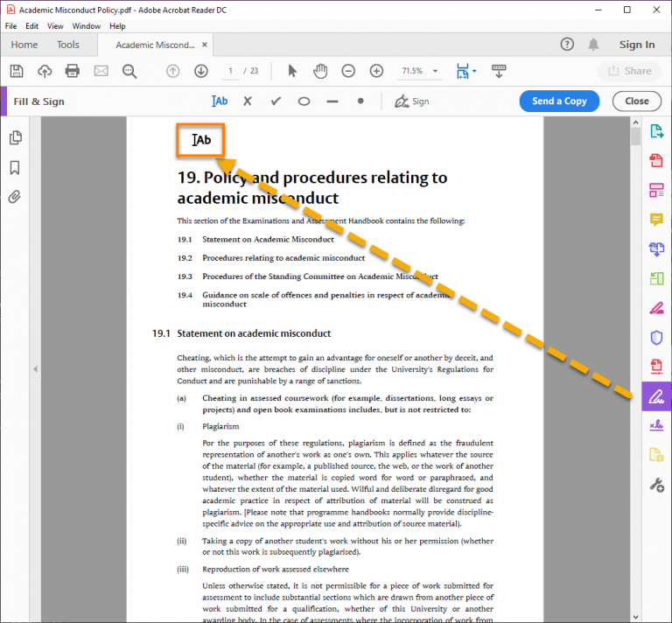Click the vertical scrollbar up arrow

(635, 122)
